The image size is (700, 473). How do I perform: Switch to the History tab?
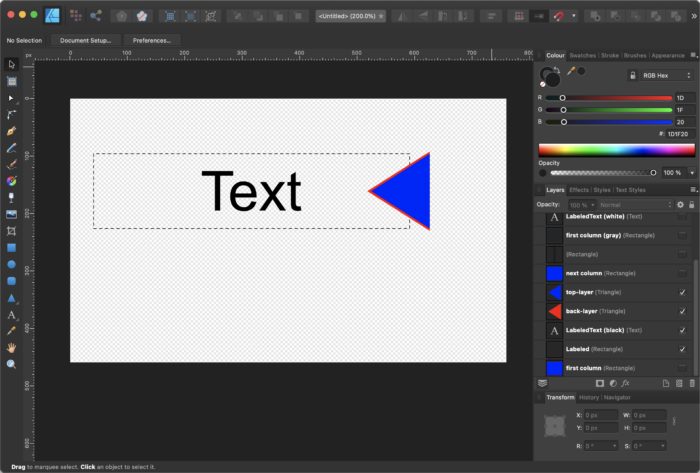click(x=588, y=398)
